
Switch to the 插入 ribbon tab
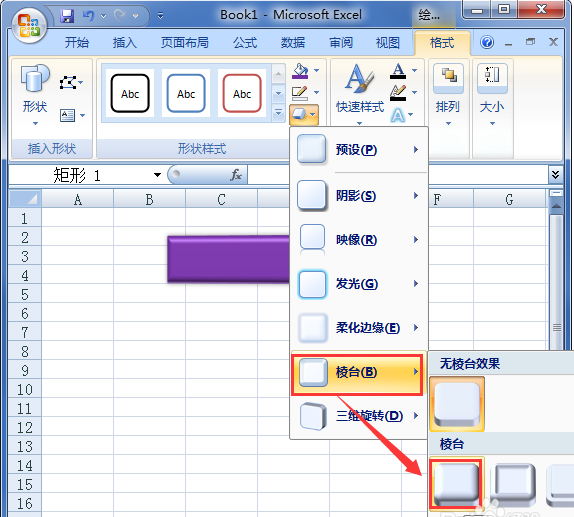[124, 42]
